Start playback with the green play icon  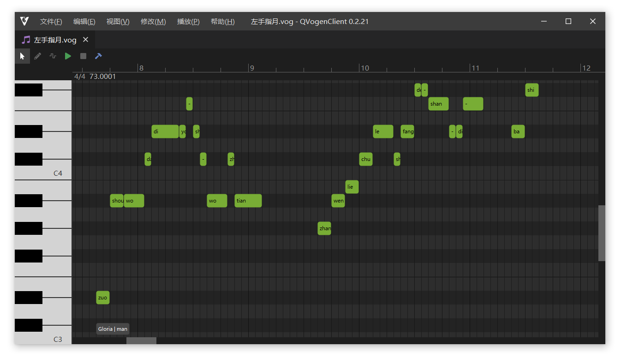(68, 56)
